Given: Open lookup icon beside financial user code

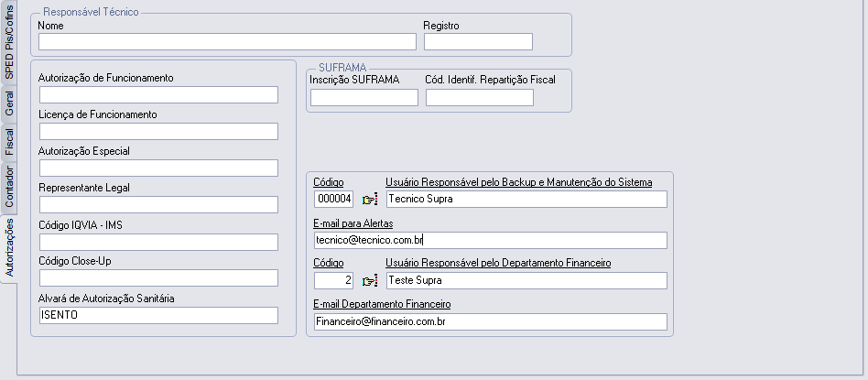Looking at the screenshot, I should tap(370, 281).
